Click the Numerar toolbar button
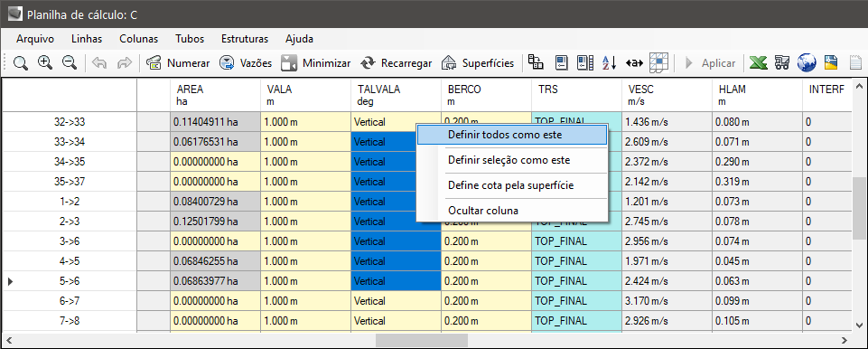This screenshot has height=349, width=868. coord(178,63)
